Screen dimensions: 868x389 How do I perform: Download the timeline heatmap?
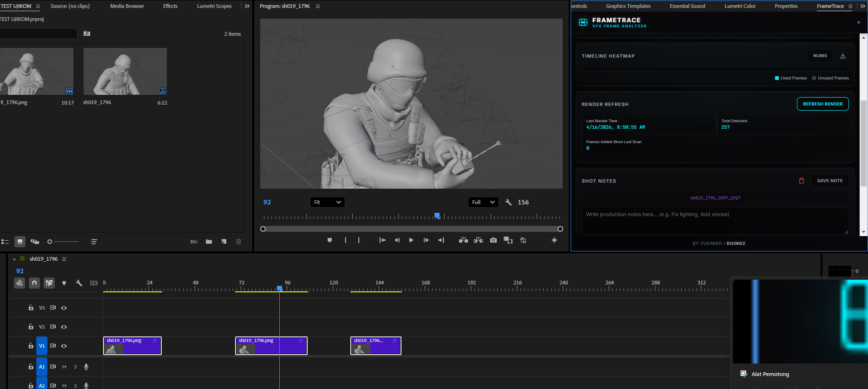tap(843, 56)
